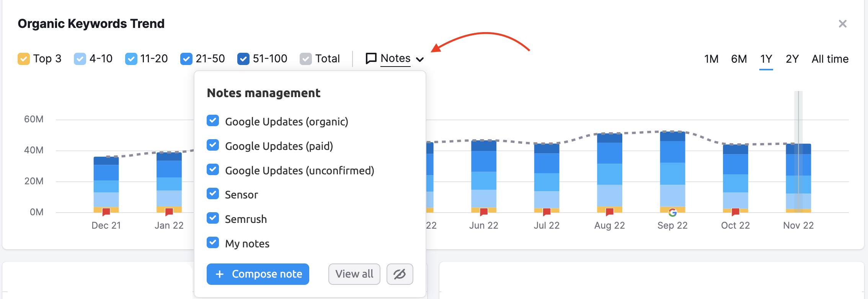This screenshot has width=868, height=299.
Task: Toggle the Sensor notes checkbox
Action: click(x=213, y=194)
